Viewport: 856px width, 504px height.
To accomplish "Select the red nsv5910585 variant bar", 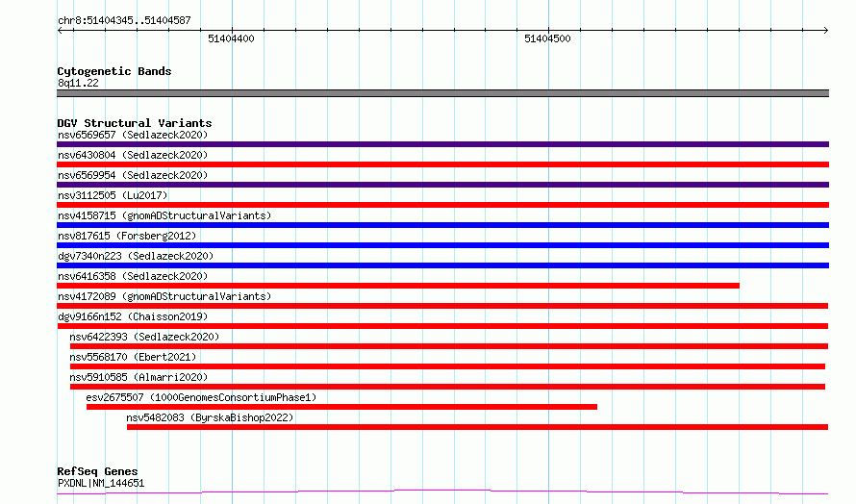I will (447, 387).
